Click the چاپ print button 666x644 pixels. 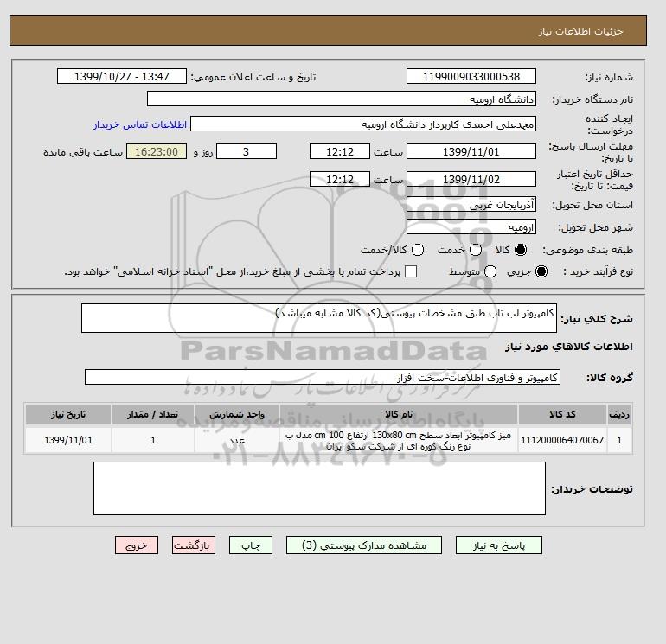pyautogui.click(x=251, y=545)
